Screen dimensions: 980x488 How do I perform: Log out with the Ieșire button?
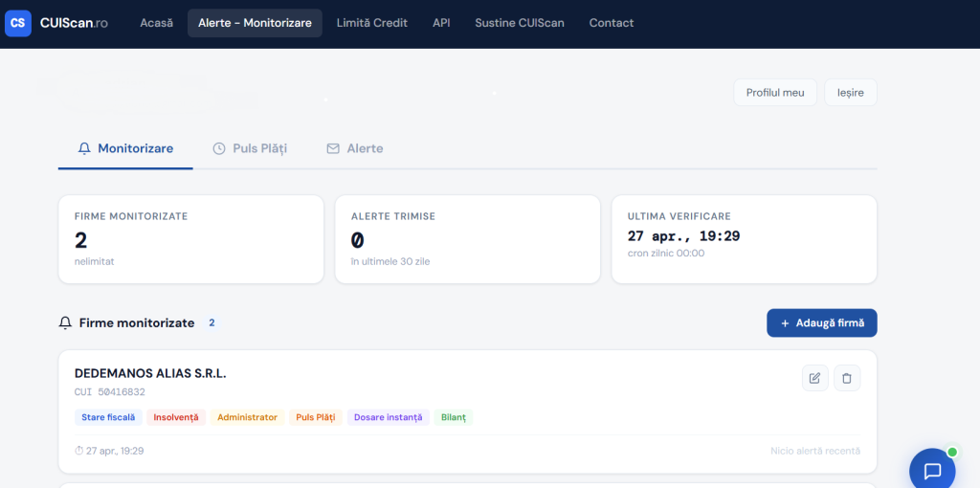coord(851,93)
